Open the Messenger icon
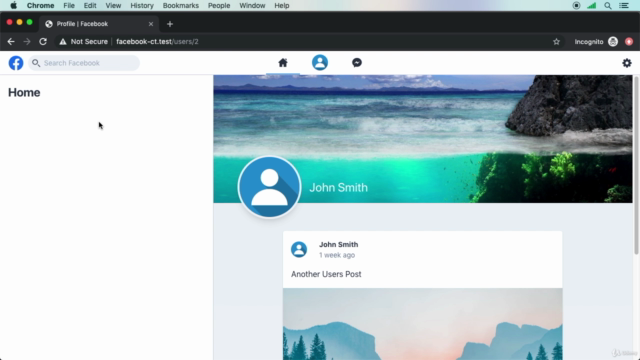The width and height of the screenshot is (640, 360). click(357, 62)
